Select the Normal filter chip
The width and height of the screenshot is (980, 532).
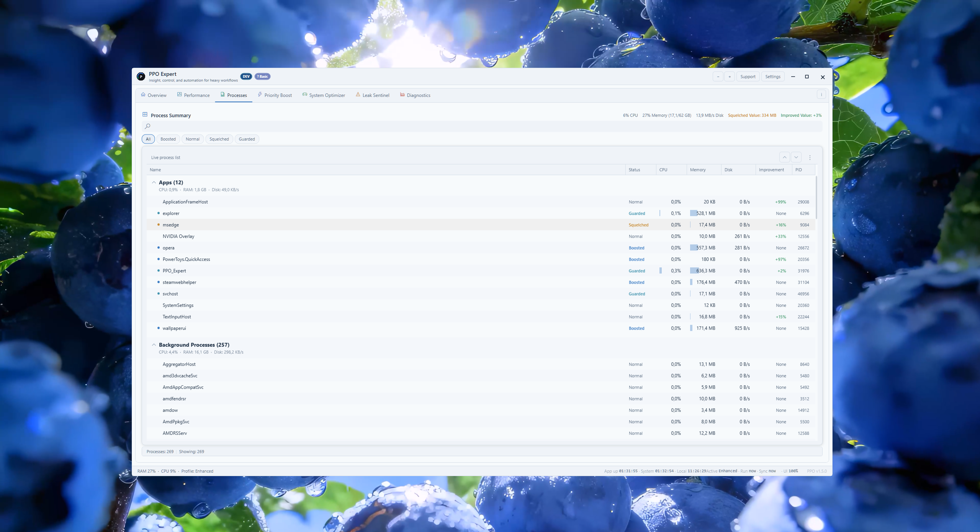(x=193, y=139)
